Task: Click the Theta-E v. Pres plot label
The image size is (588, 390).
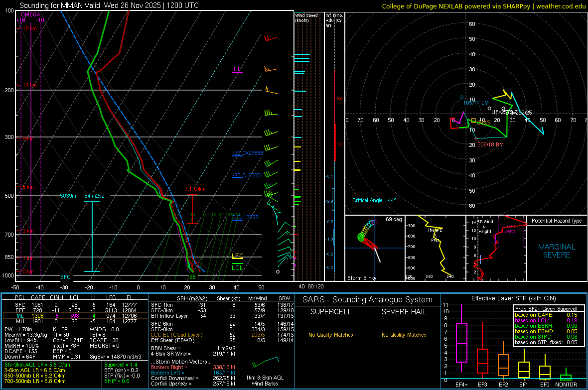Action: pos(435,235)
